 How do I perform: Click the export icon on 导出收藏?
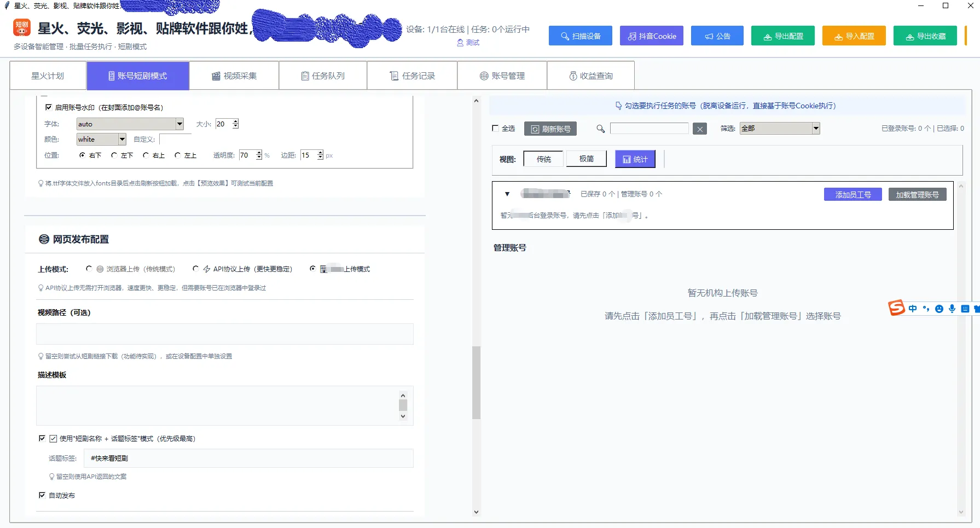910,37
